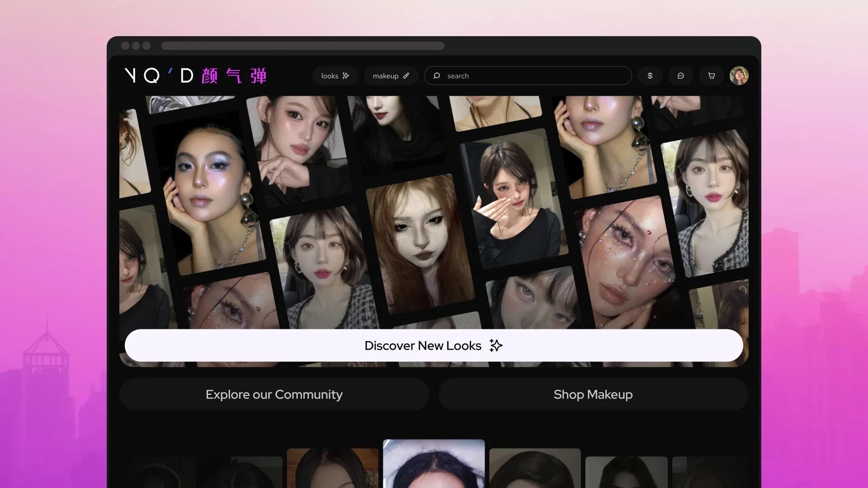Click the brush icon in makeup pill
This screenshot has height=488, width=868.
point(406,76)
